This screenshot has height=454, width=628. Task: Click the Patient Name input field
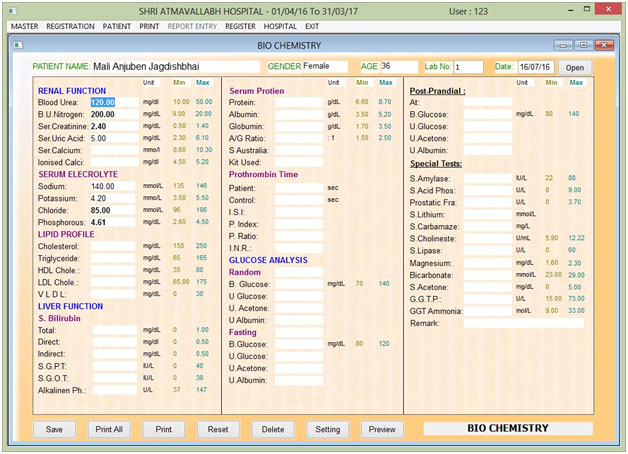pos(175,67)
